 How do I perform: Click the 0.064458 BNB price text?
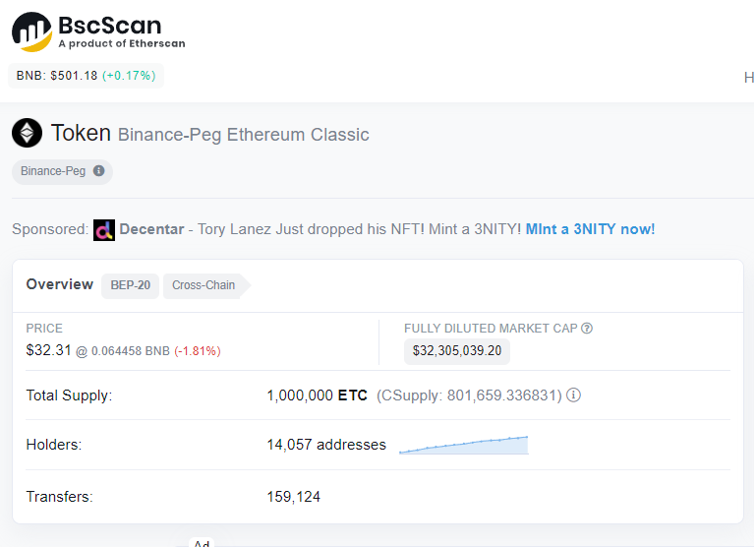pyautogui.click(x=130, y=351)
